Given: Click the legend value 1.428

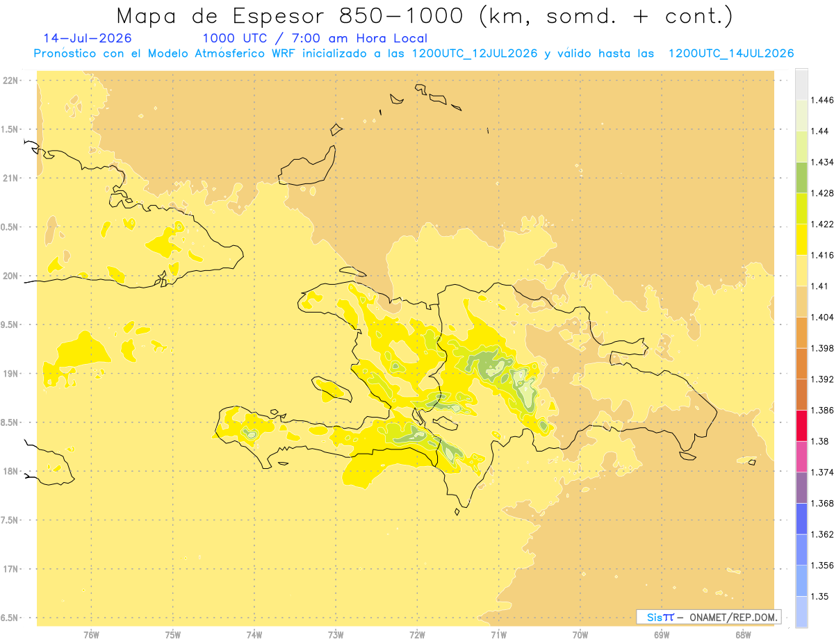Looking at the screenshot, I should (x=822, y=193).
